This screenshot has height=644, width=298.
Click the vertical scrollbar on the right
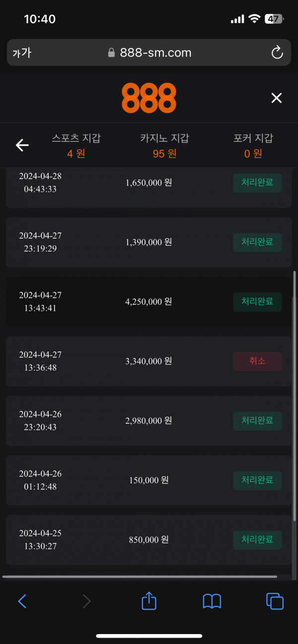pos(295,396)
